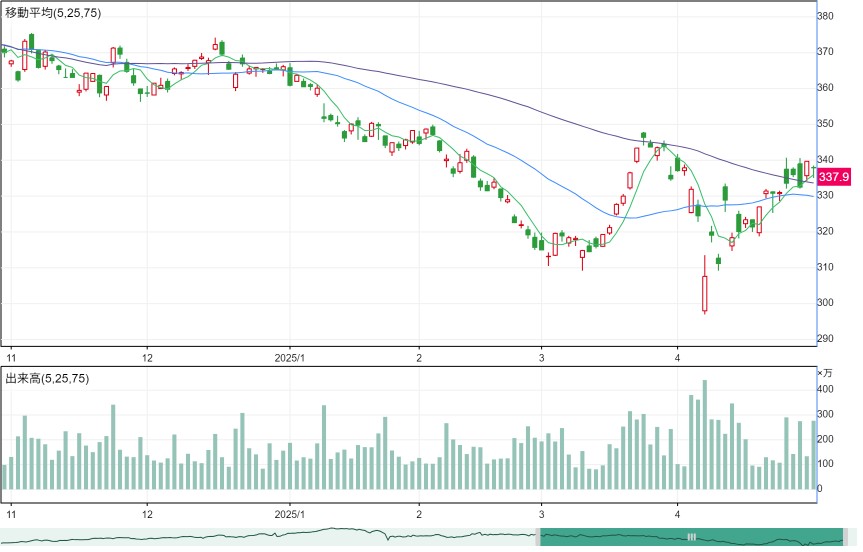Screen dimensions: 863x552
Task: Click the left gray handle of range selector
Action: pos(538,537)
